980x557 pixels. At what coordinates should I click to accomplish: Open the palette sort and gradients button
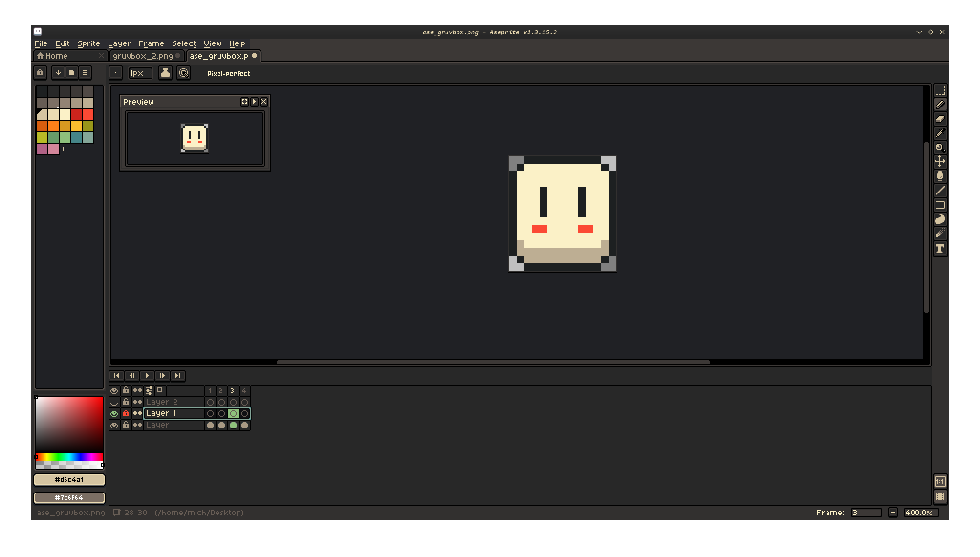58,73
